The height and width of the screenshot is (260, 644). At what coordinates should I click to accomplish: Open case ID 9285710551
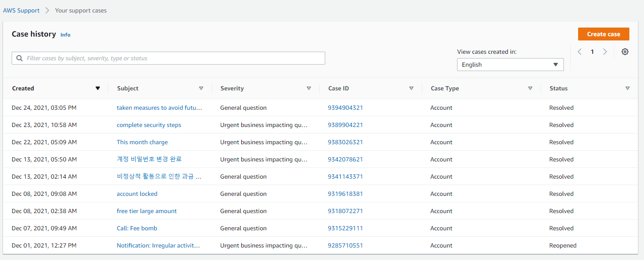[345, 245]
